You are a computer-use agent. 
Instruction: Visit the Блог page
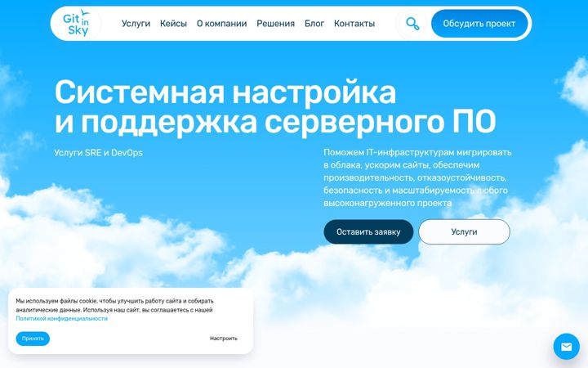pyautogui.click(x=314, y=24)
